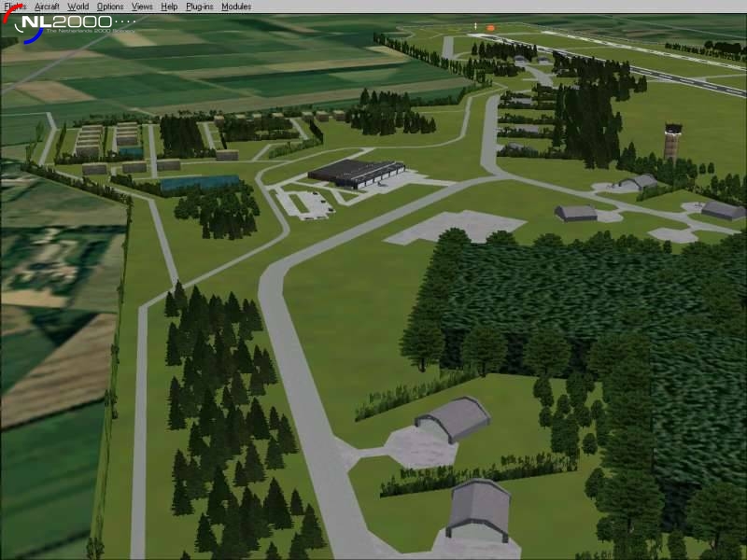Viewport: 747px width, 560px height.
Task: Click the blue pond near the trees
Action: [200, 182]
